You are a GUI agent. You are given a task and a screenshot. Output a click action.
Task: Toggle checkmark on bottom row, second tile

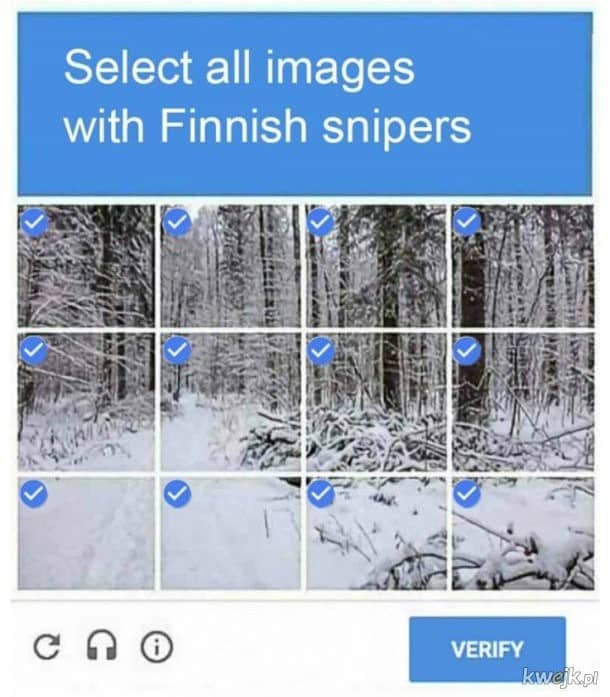tap(177, 494)
